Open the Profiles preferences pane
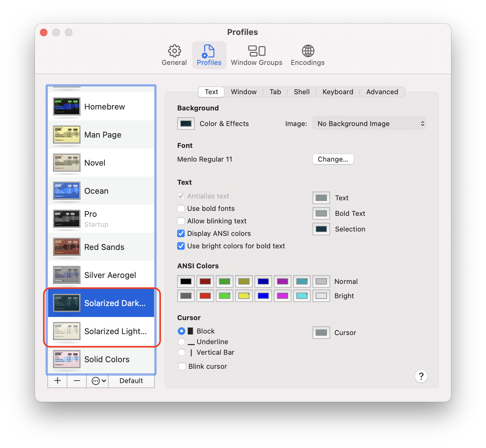 click(209, 55)
